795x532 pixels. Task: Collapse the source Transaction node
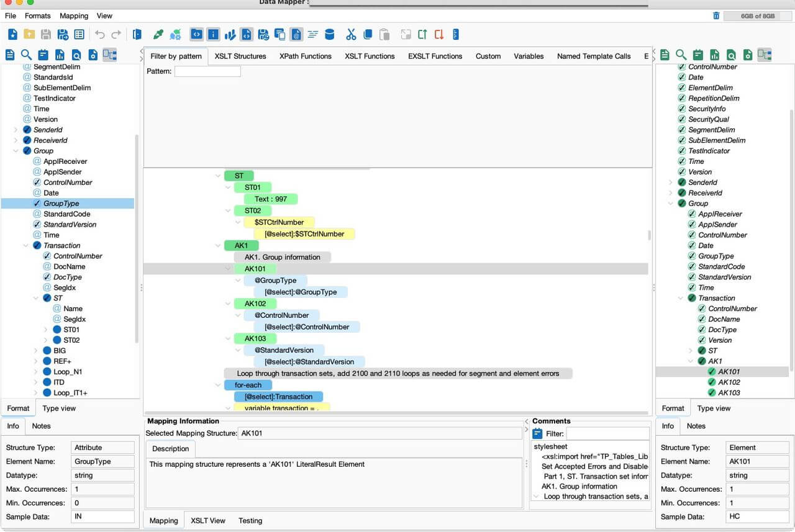(x=25, y=245)
